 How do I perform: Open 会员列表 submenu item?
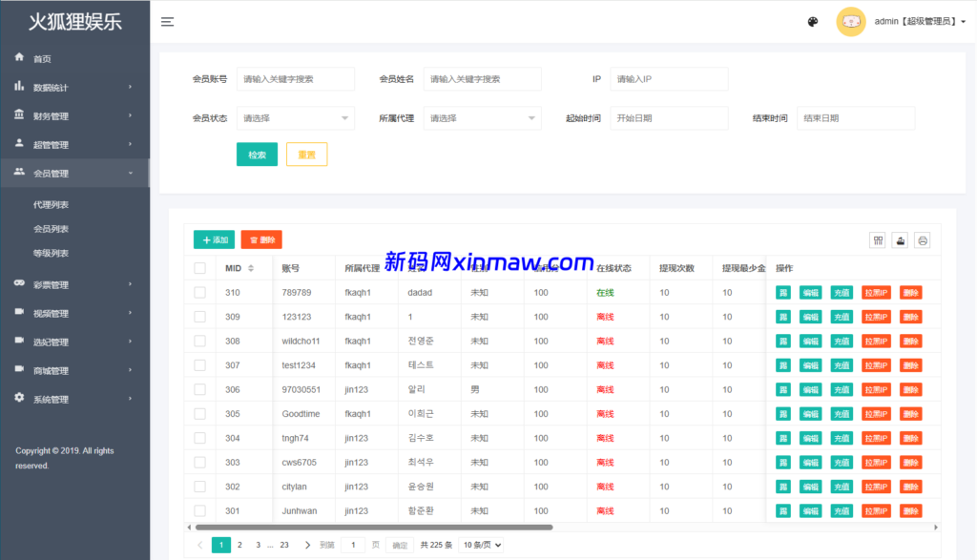coord(52,229)
